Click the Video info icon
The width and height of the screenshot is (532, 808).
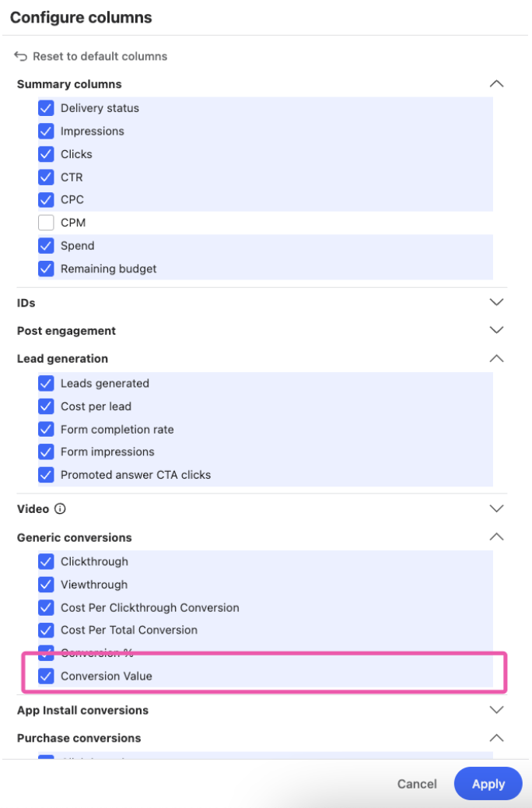60,509
